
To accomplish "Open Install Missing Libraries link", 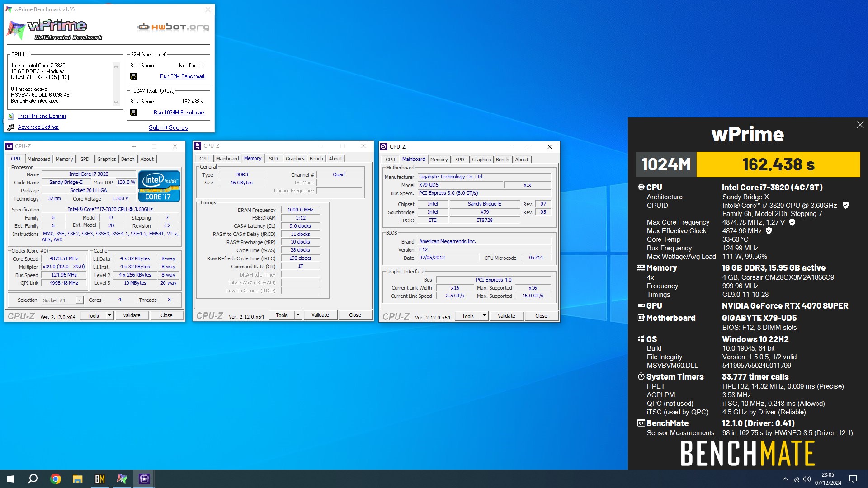I will point(42,117).
